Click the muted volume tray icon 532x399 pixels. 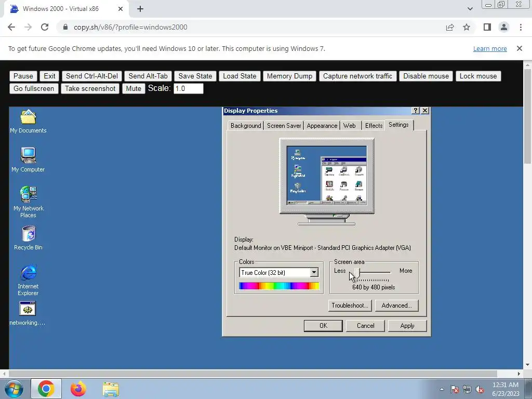click(480, 389)
